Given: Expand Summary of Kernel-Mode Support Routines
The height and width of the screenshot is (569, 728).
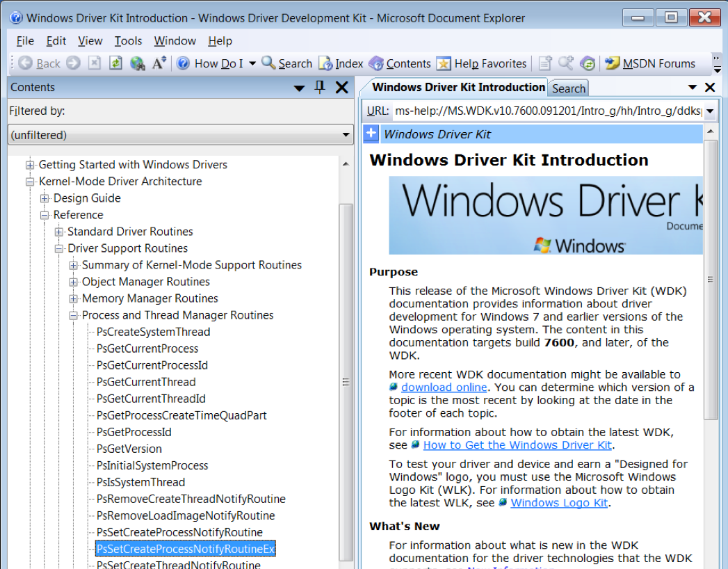Looking at the screenshot, I should pyautogui.click(x=74, y=265).
